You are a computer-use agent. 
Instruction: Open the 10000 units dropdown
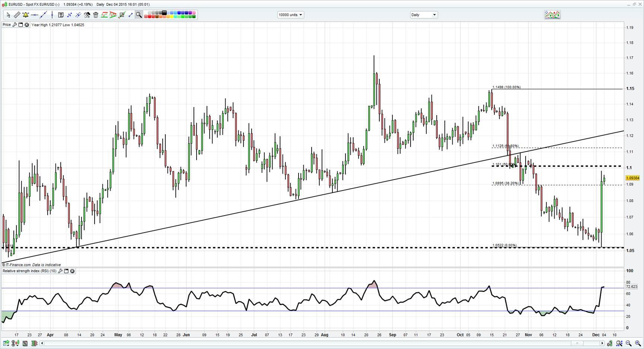[x=290, y=15]
